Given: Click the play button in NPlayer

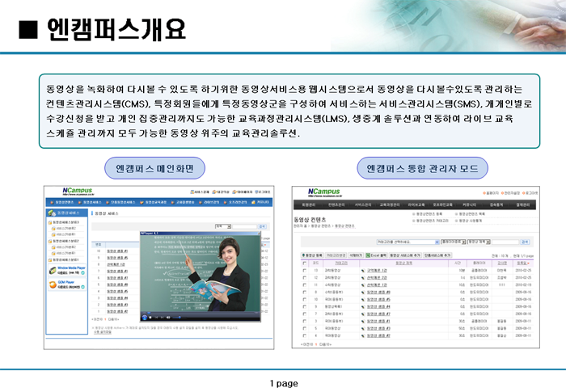Looking at the screenshot, I should click(145, 318).
